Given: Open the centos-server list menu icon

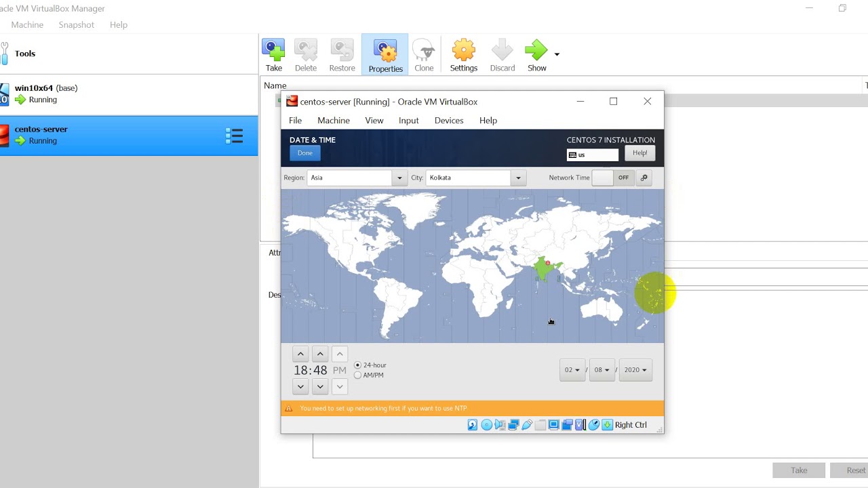Looking at the screenshot, I should 234,136.
